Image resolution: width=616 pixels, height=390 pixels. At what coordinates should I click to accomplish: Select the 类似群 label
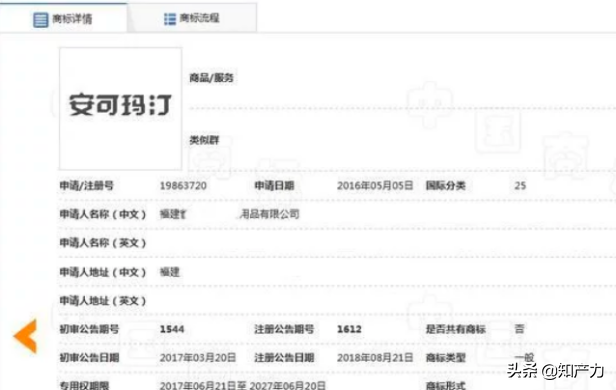(204, 140)
